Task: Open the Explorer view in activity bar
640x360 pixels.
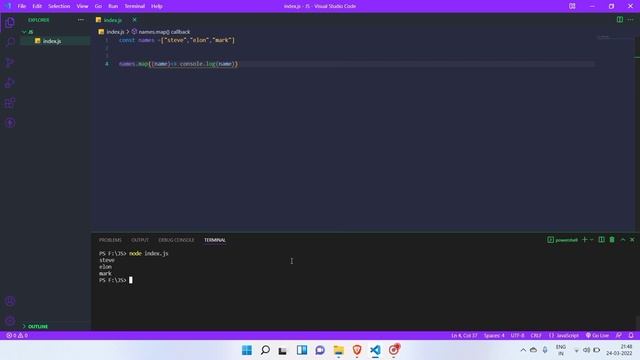Action: pyautogui.click(x=10, y=22)
